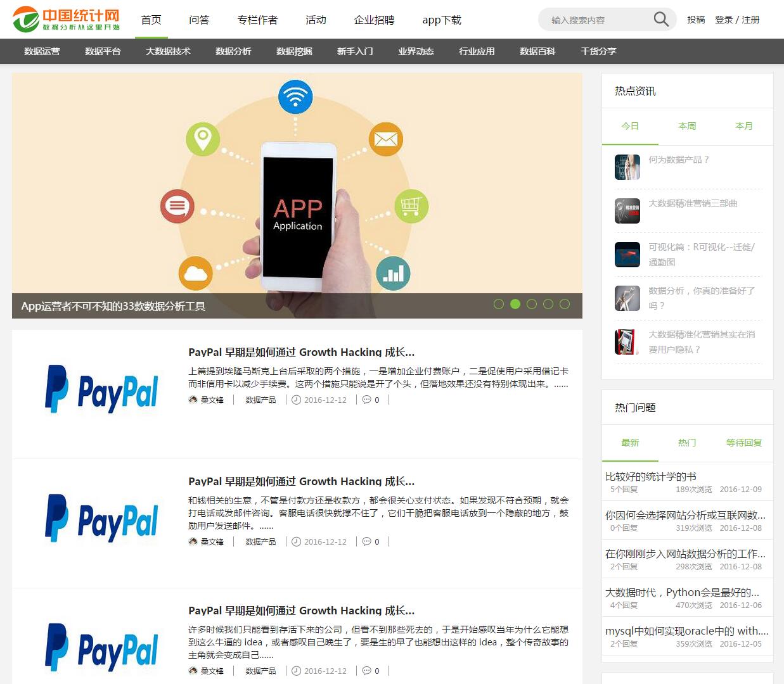The height and width of the screenshot is (684, 784).
Task: Go to 数据运营 category
Action: [x=42, y=51]
